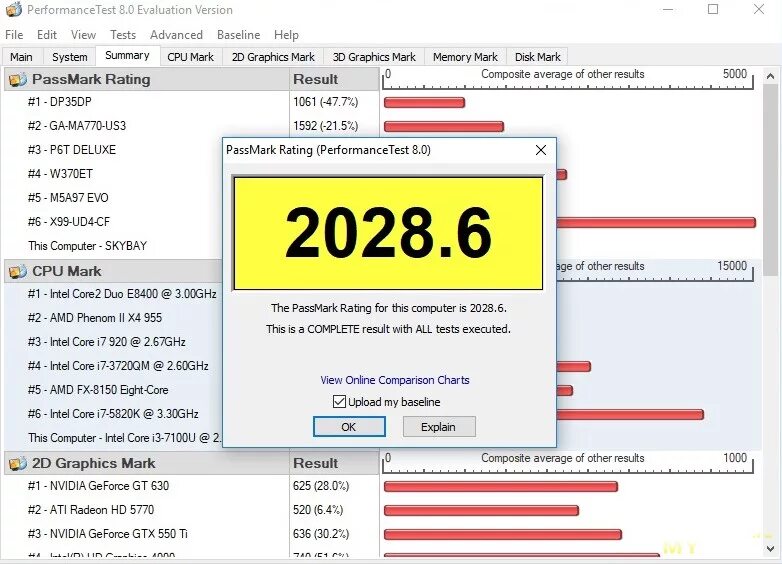This screenshot has width=782, height=564.
Task: Click the scroll up arrow of the results list
Action: [771, 76]
